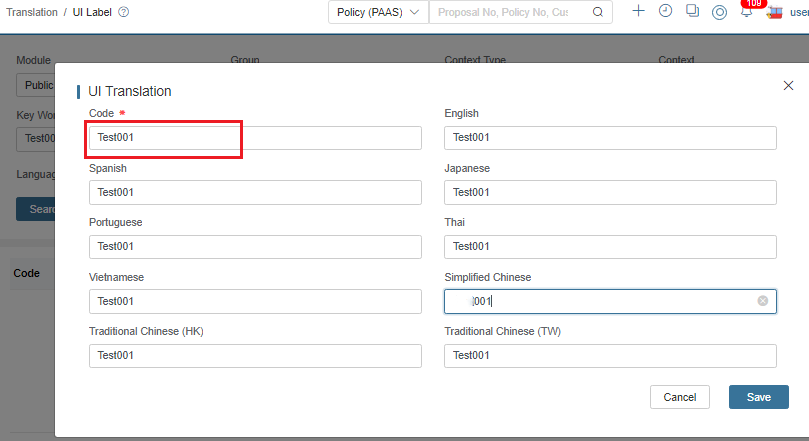This screenshot has width=809, height=441.
Task: Click the Save button
Action: [x=758, y=397]
